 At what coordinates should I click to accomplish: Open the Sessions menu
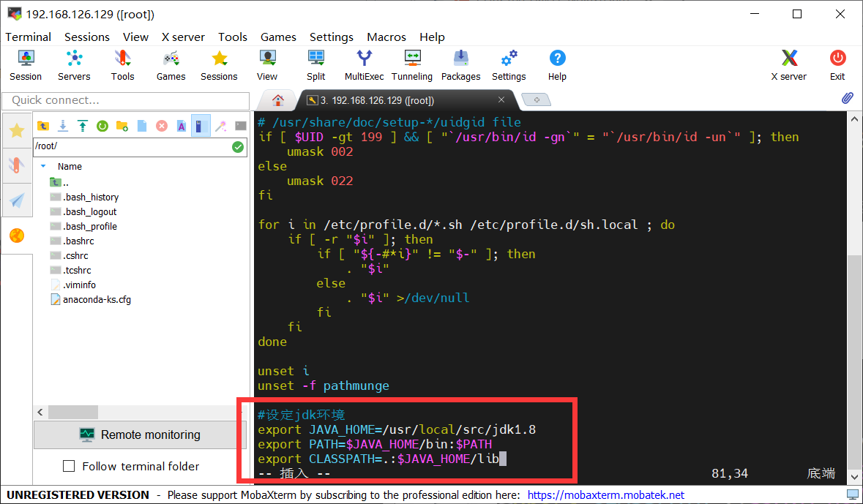click(x=87, y=37)
